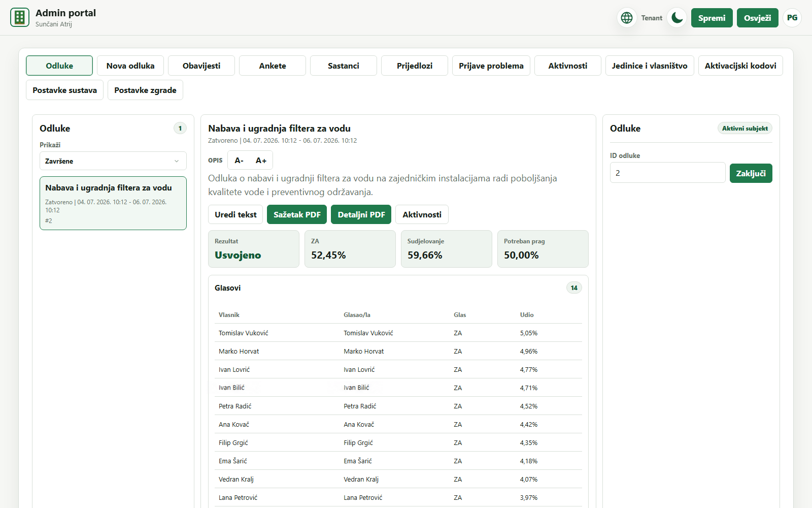
Task: Open the PG user avatar menu
Action: click(792, 18)
